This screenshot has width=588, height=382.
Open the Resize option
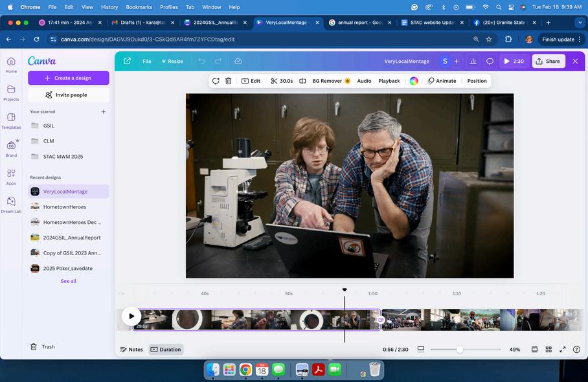(172, 61)
